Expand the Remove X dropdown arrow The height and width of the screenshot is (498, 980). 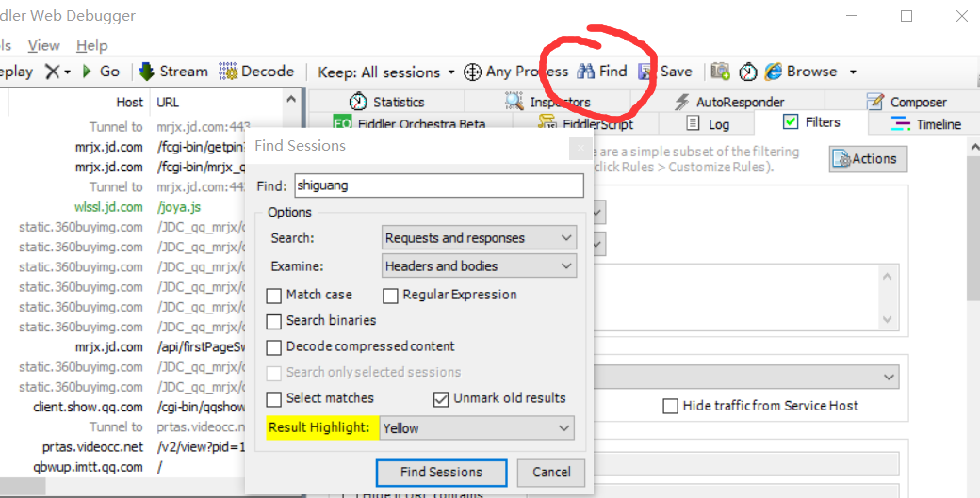pyautogui.click(x=67, y=72)
